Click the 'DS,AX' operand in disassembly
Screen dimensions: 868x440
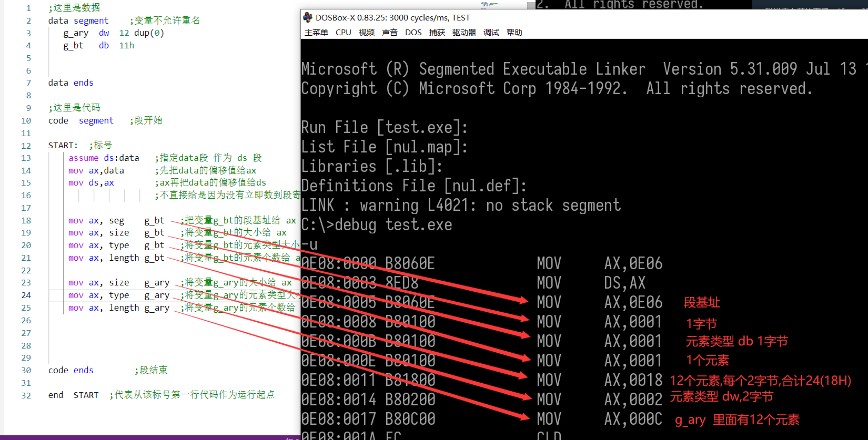[x=625, y=283]
